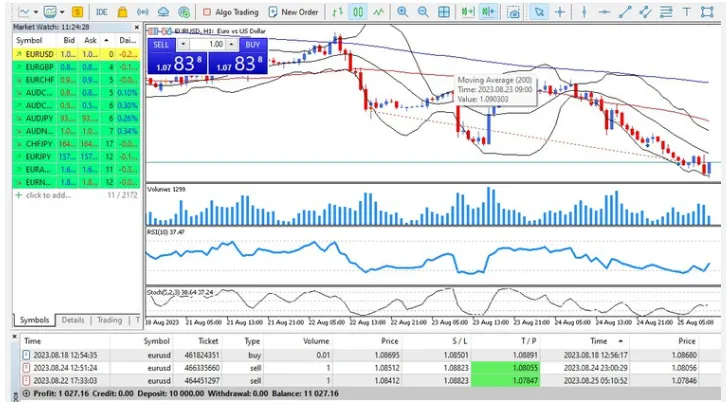The image size is (727, 404).
Task: Click the gold dollar sign icon
Action: tap(77, 12)
